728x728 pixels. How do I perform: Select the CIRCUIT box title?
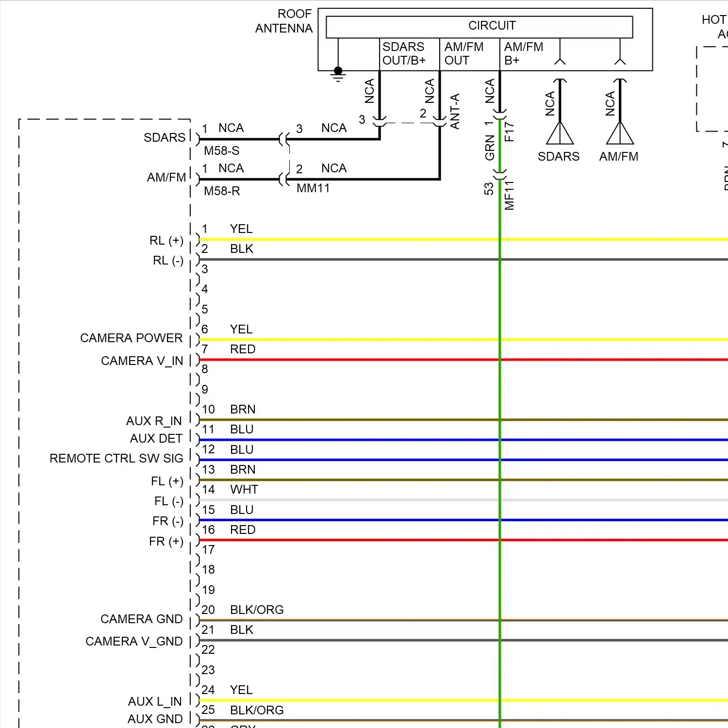492,25
